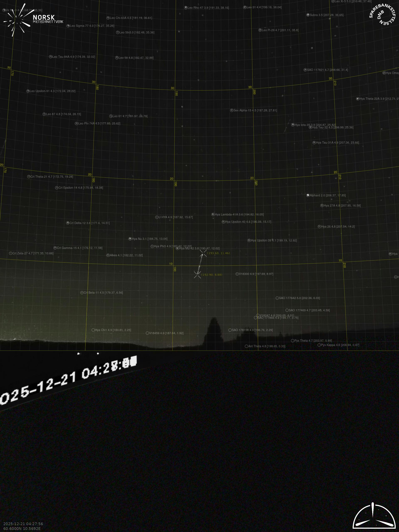Click the Subra 3.5 star circle
The width and height of the screenshot is (399, 532).
coord(308,15)
